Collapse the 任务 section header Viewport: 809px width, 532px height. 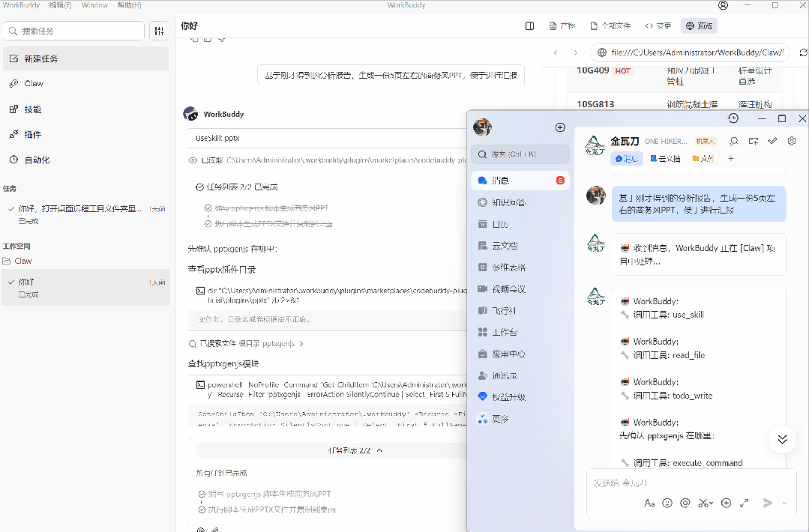click(10, 189)
